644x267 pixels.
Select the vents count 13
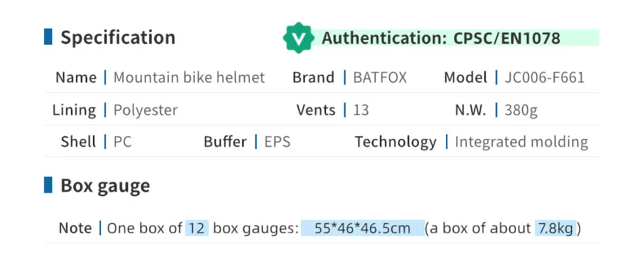[361, 110]
